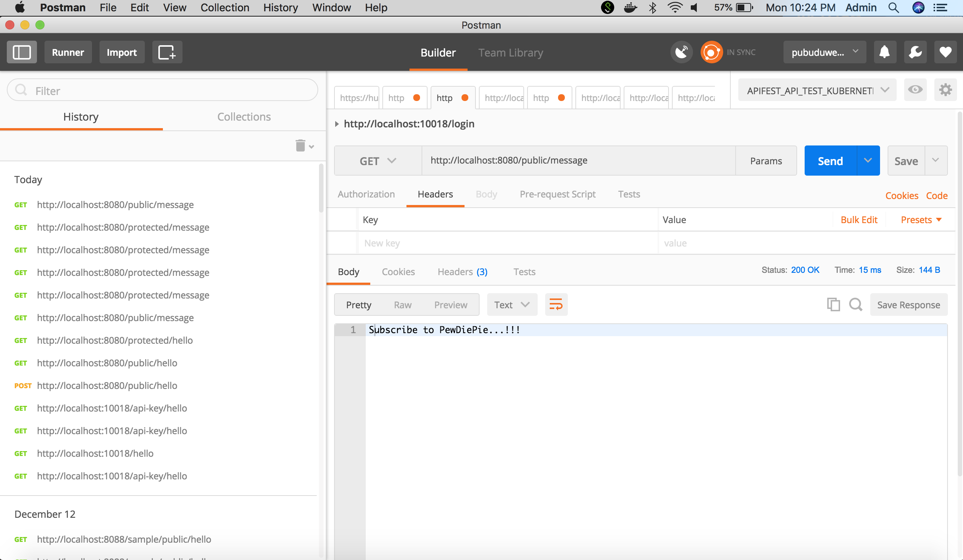This screenshot has width=963, height=560.
Task: Click the orange sync status icon
Action: coord(711,52)
